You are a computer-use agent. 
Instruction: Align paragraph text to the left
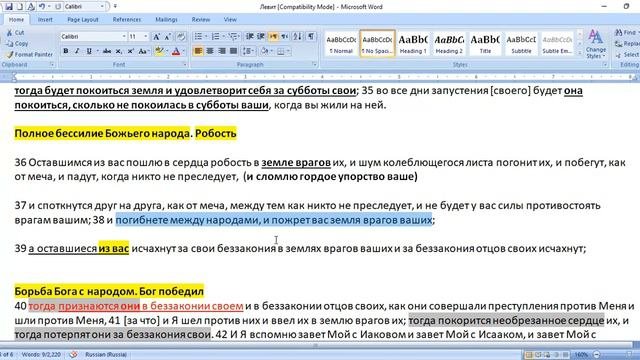(198, 51)
